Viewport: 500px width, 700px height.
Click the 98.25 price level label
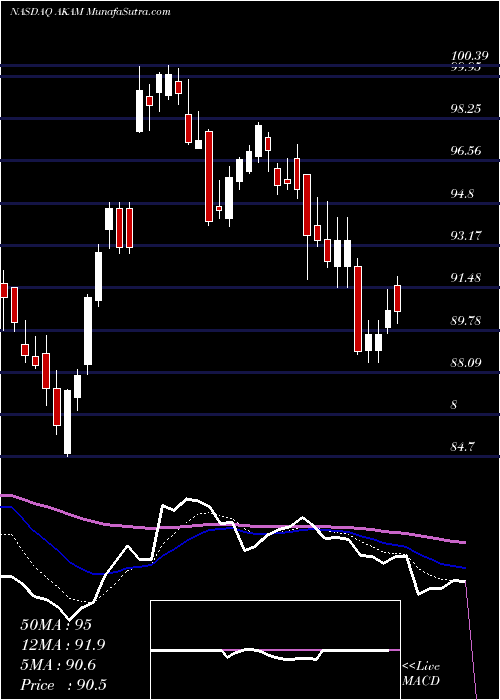(467, 108)
